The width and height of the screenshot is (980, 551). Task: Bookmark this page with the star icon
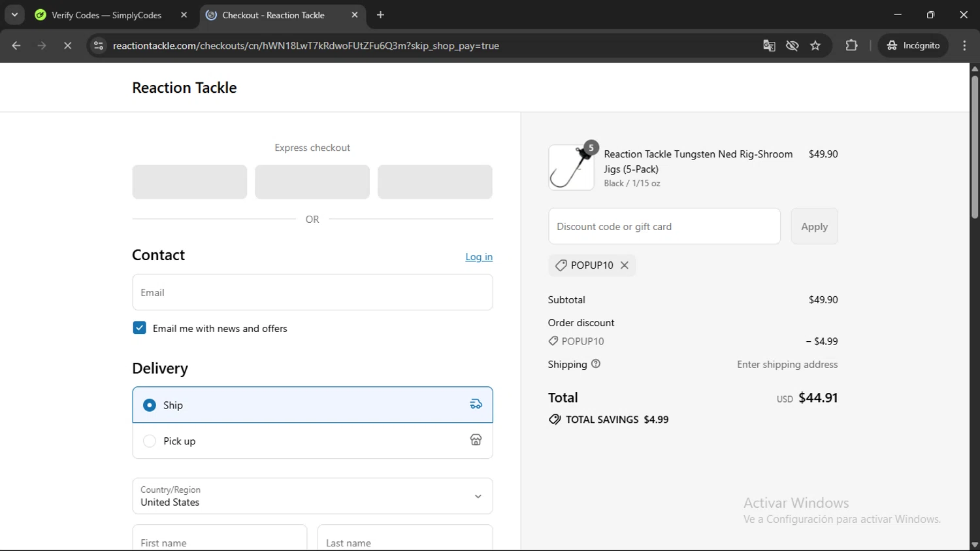[815, 46]
